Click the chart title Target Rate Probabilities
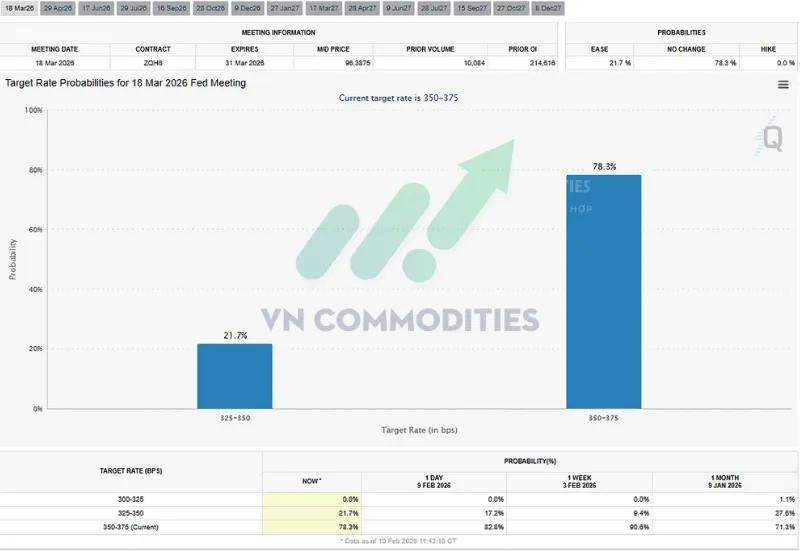800x551 pixels. tap(126, 83)
